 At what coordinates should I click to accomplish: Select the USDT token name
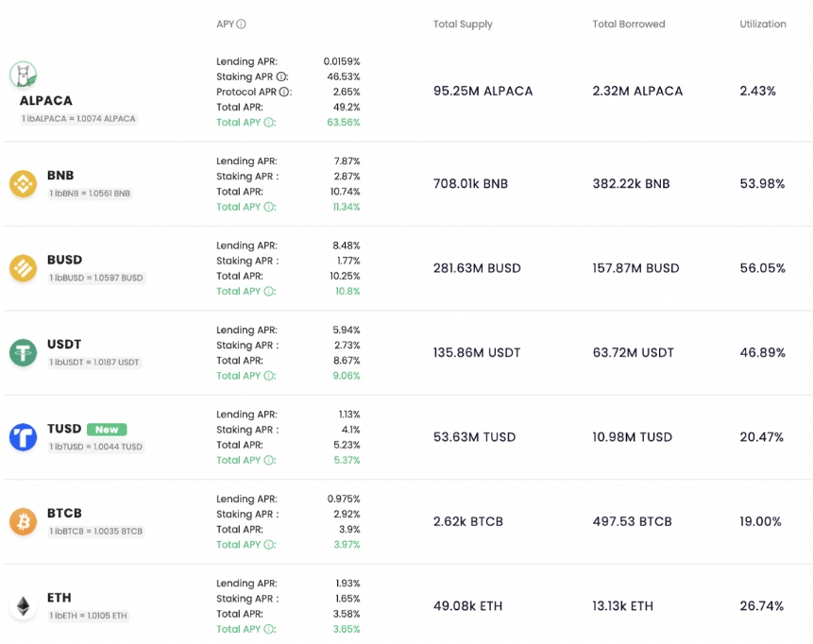pos(64,345)
